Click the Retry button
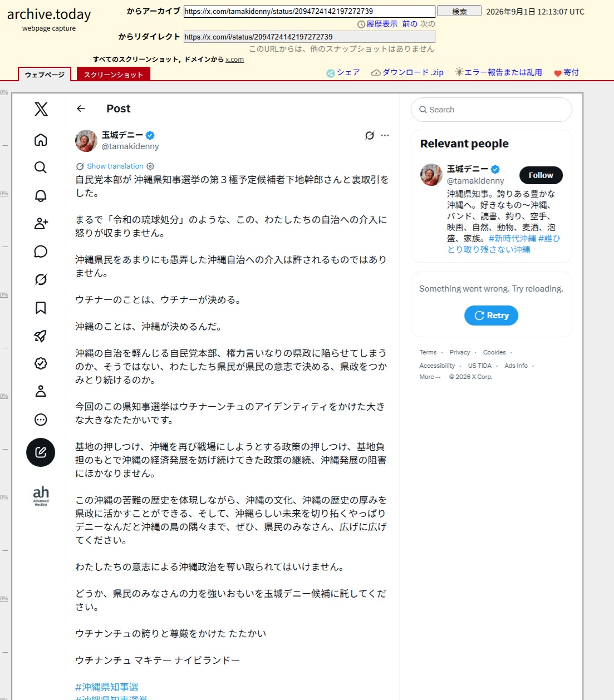This screenshot has height=700, width=614. point(491,316)
